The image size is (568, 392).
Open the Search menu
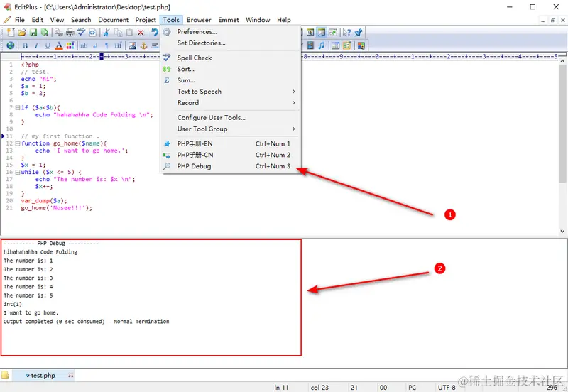click(81, 20)
